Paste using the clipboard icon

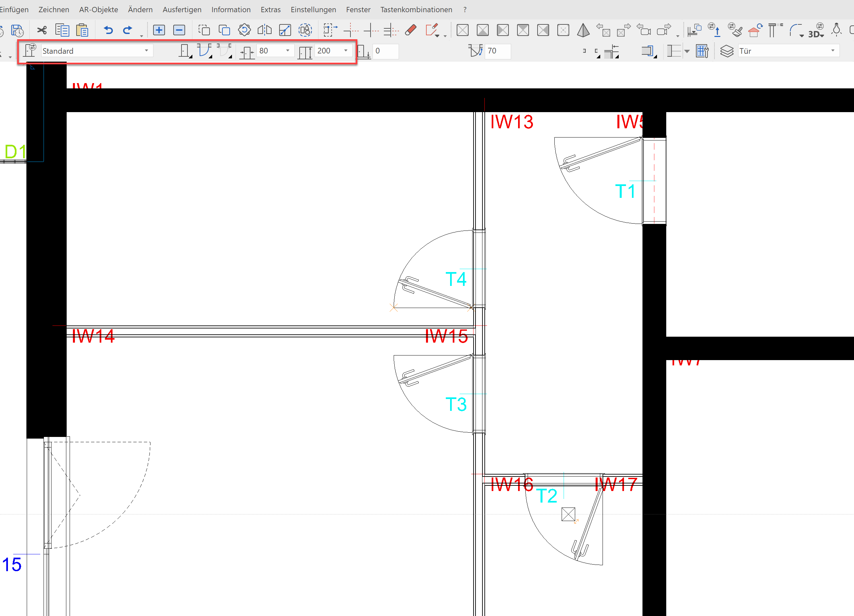point(82,30)
